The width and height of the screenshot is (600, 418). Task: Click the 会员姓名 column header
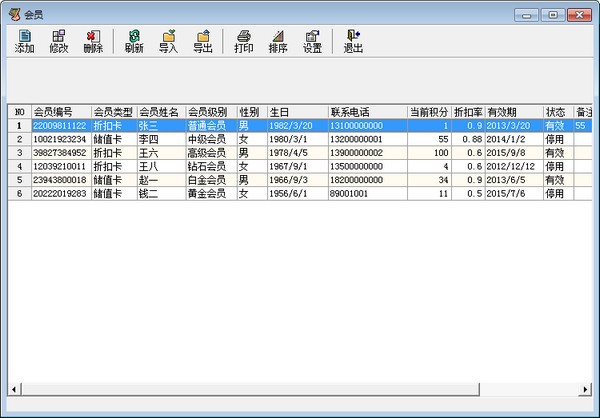pyautogui.click(x=160, y=112)
